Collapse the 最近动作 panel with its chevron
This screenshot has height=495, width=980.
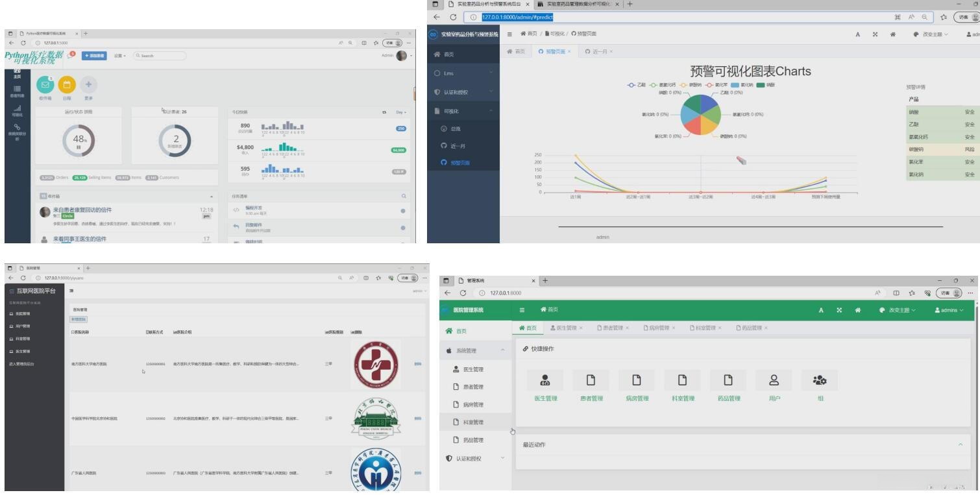960,444
